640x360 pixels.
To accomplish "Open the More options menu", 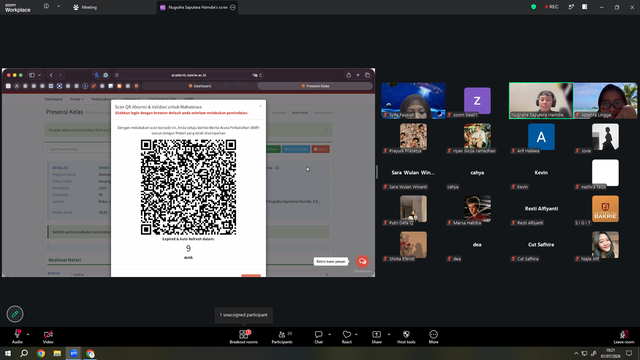I will (x=433, y=337).
